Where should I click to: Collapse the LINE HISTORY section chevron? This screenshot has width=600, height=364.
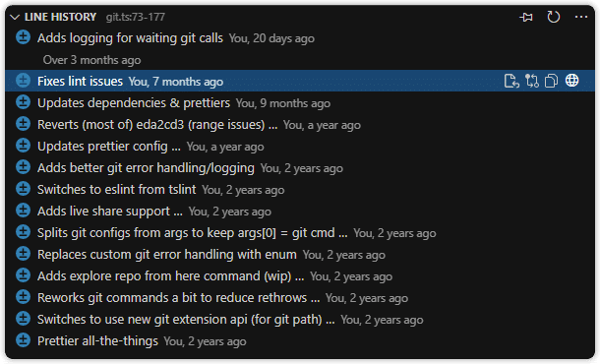(15, 17)
